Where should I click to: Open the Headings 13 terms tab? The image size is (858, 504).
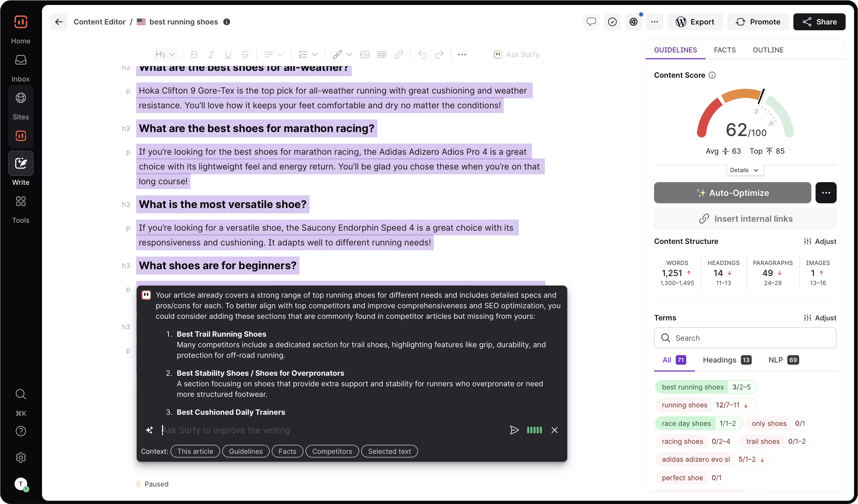(x=726, y=360)
